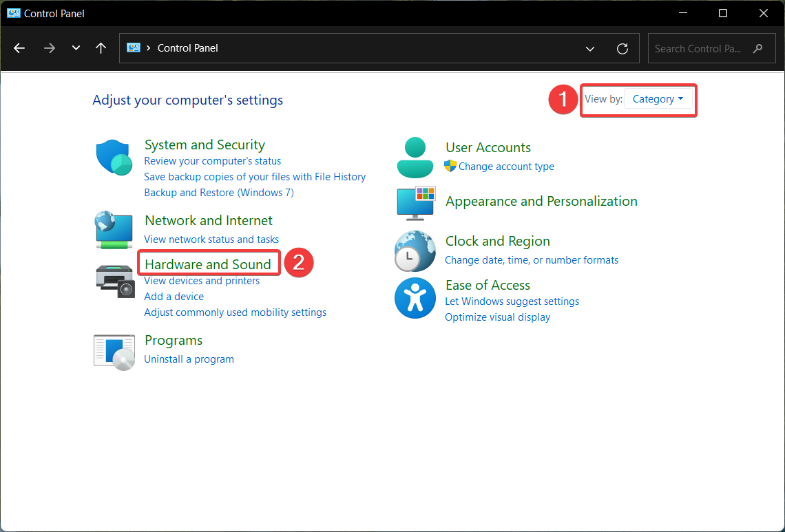The image size is (785, 532).
Task: Open Hardware and Sound category
Action: (x=208, y=264)
